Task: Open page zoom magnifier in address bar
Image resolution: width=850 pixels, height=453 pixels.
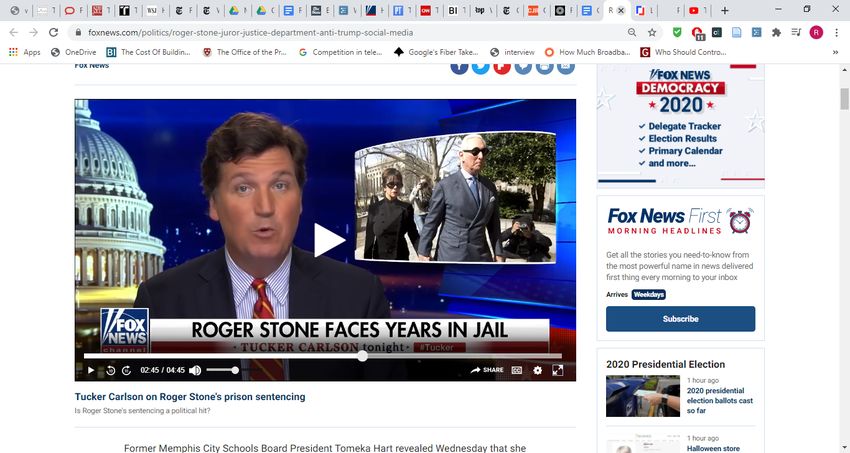Action: tap(632, 33)
